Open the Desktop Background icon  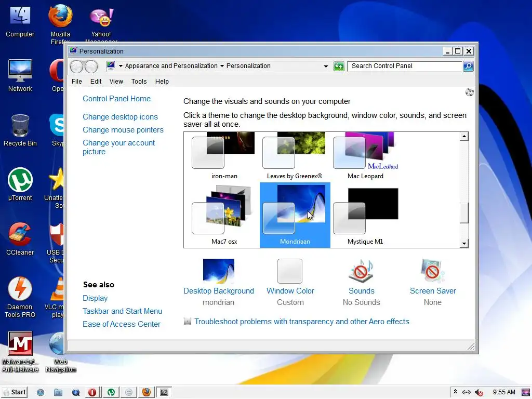tap(219, 271)
